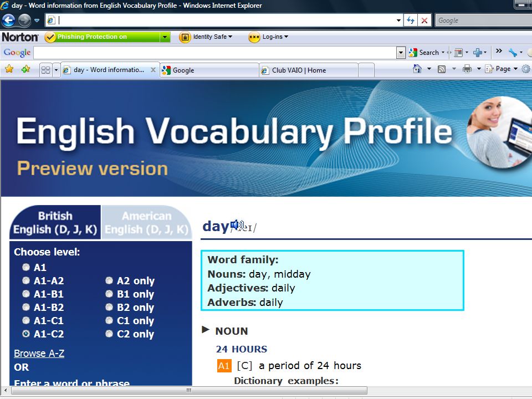Click the Add to Favorites icon
Screen dimensions: 532x399
pyautogui.click(x=25, y=69)
